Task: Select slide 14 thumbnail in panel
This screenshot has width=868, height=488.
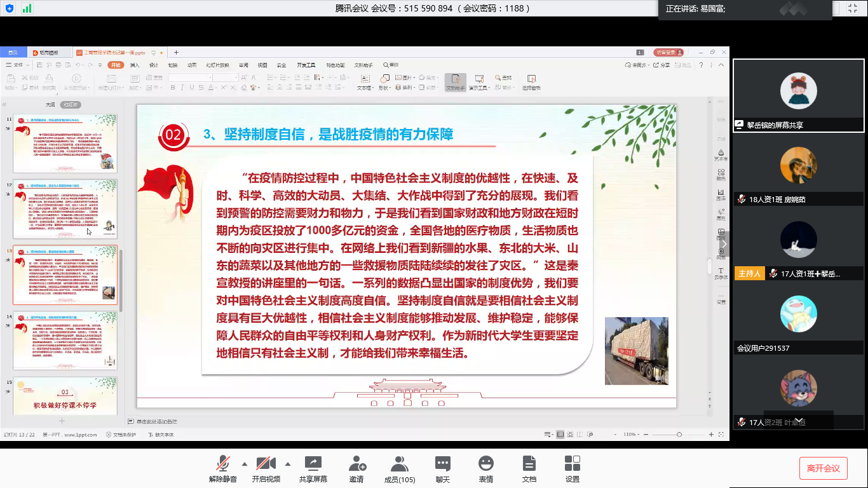Action: point(65,341)
